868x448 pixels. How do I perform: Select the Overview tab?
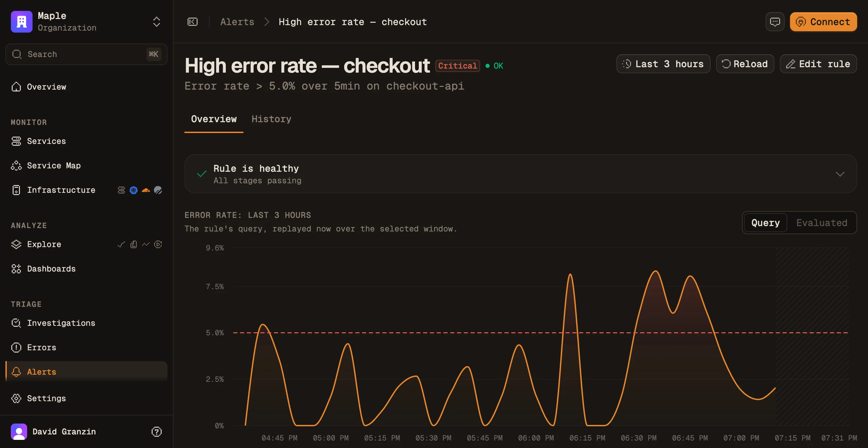tap(214, 119)
